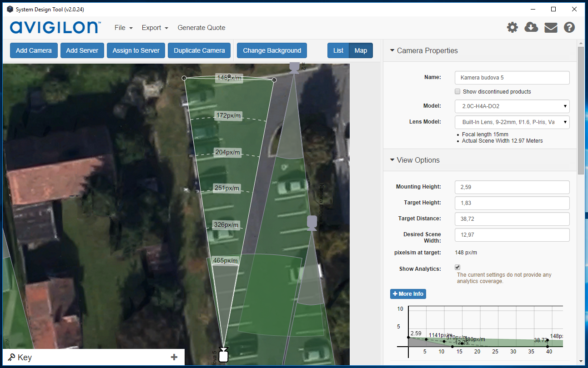The image size is (588, 368).
Task: Click the Mounting Height input field
Action: coord(512,187)
